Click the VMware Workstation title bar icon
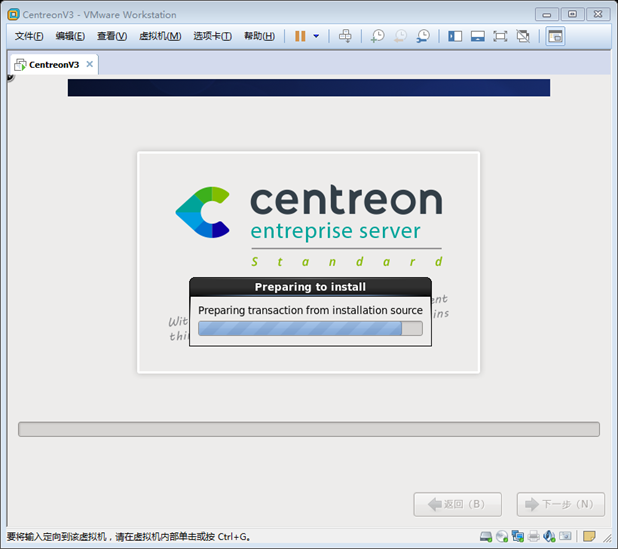The image size is (618, 549). [x=13, y=15]
